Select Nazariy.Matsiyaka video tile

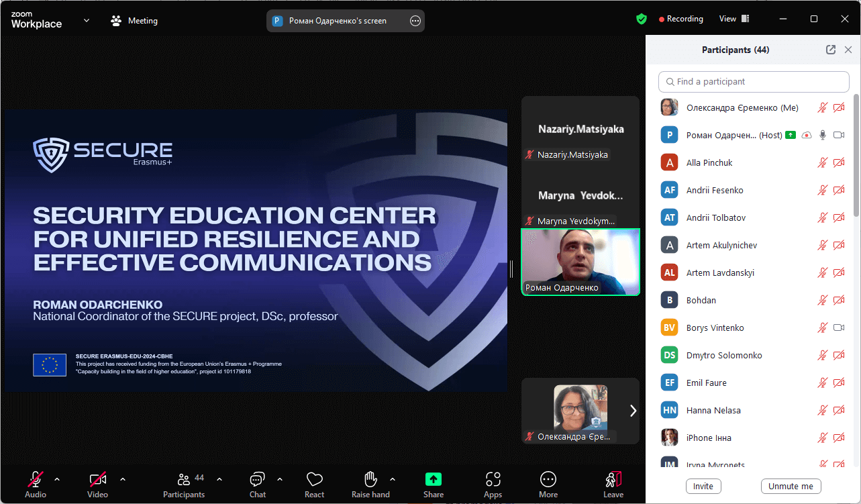pos(580,129)
